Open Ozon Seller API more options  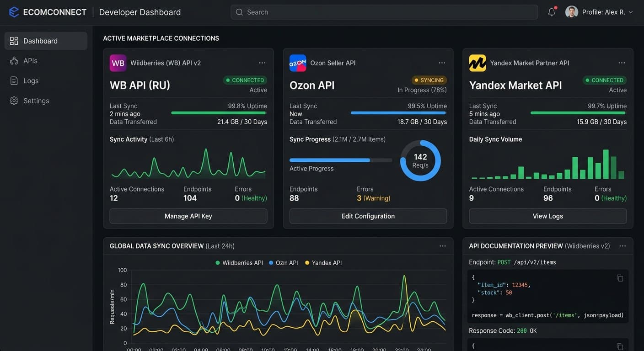[x=442, y=63]
